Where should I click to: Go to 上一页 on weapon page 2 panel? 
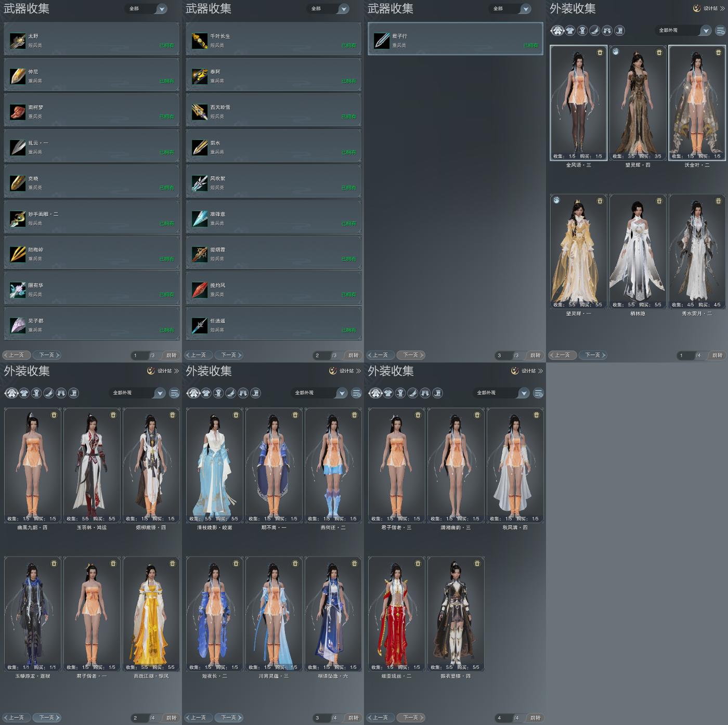[x=198, y=355]
